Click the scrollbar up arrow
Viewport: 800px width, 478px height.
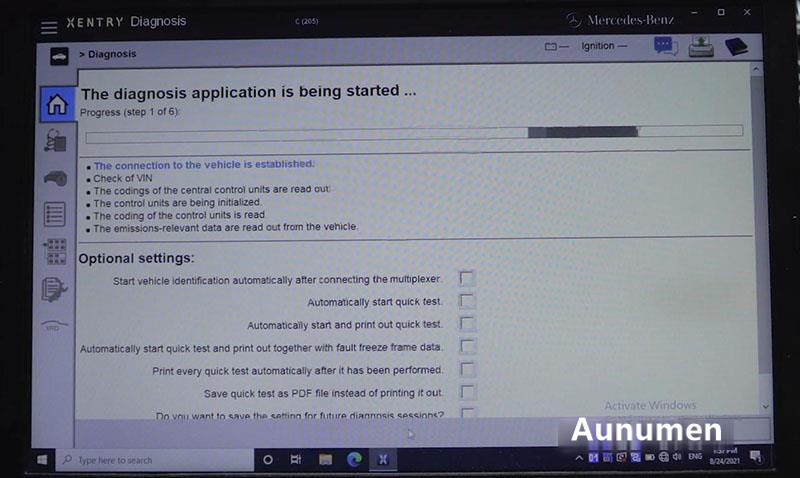pos(756,69)
